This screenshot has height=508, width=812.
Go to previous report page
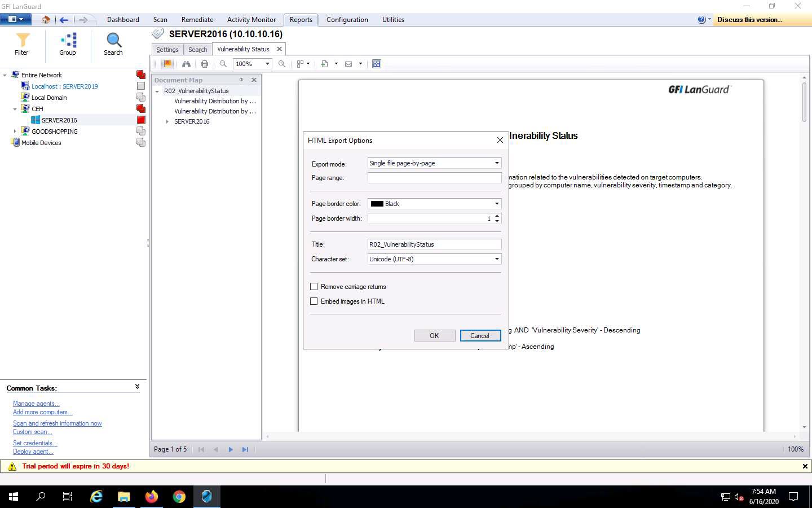(x=216, y=449)
